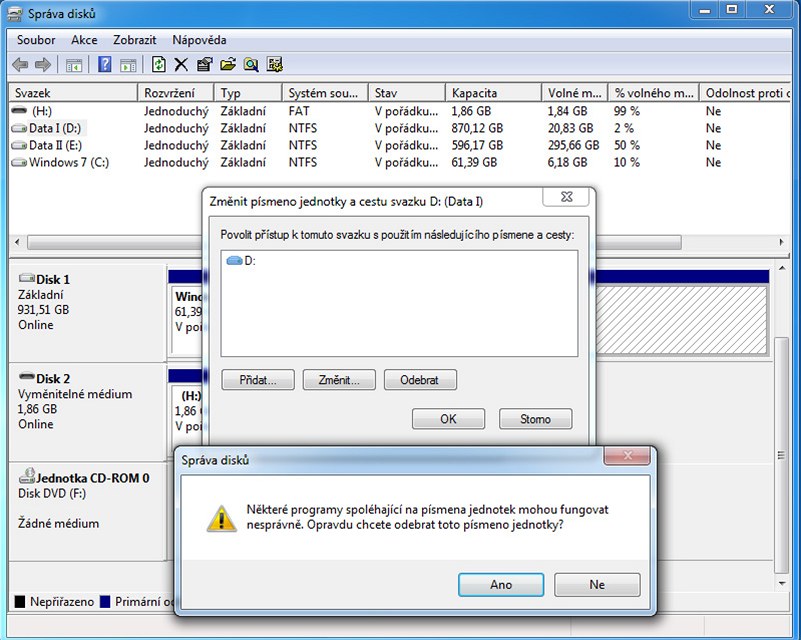Click the open folder toolbar icon

click(227, 65)
